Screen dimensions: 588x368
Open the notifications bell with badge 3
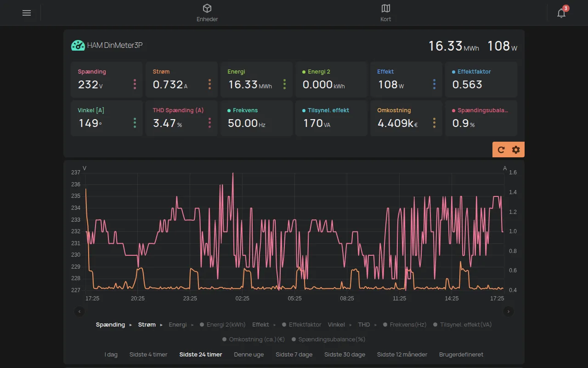coord(561,13)
